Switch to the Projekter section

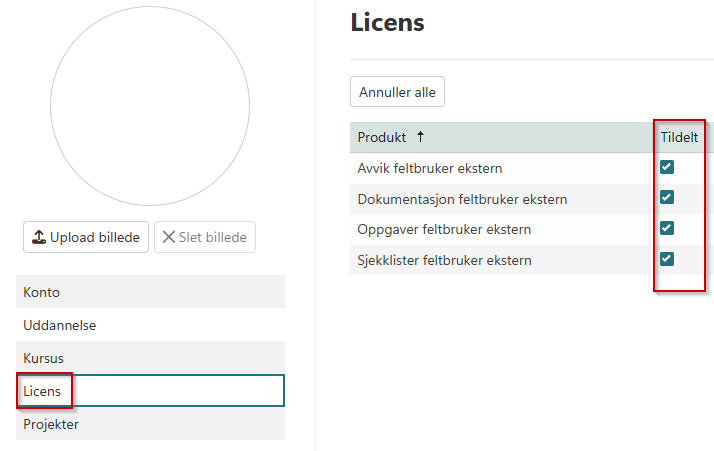[x=51, y=424]
